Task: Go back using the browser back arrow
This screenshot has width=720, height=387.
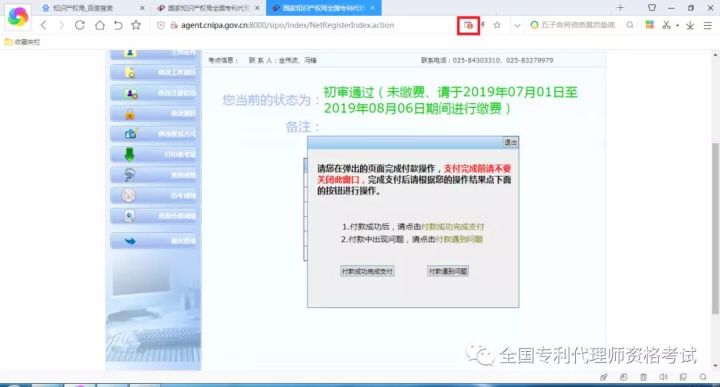Action: tap(44, 25)
